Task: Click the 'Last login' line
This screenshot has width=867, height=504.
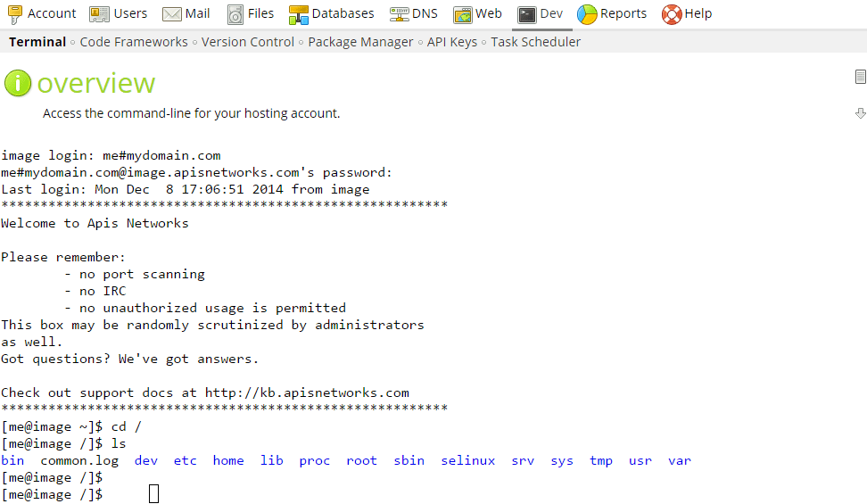Action: [186, 189]
